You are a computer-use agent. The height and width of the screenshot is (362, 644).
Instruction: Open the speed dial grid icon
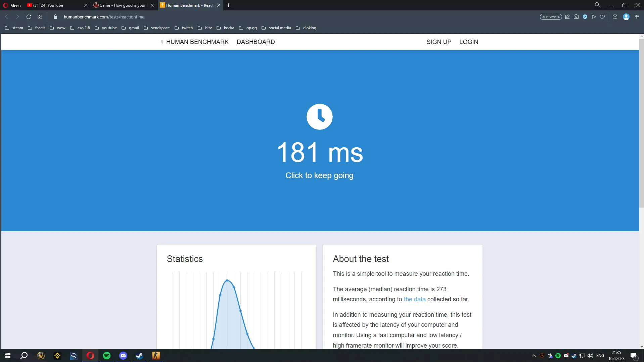pyautogui.click(x=40, y=17)
